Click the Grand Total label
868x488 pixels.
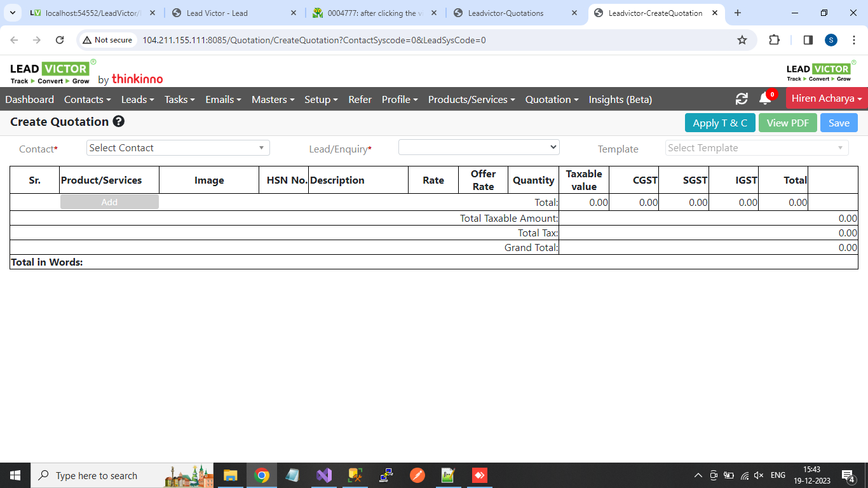[x=531, y=247]
